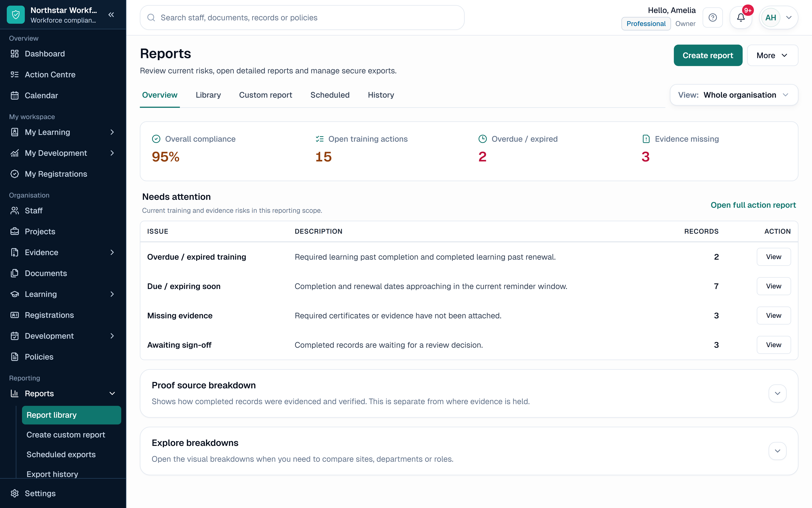Click the Evidence missing file icon

click(x=646, y=139)
